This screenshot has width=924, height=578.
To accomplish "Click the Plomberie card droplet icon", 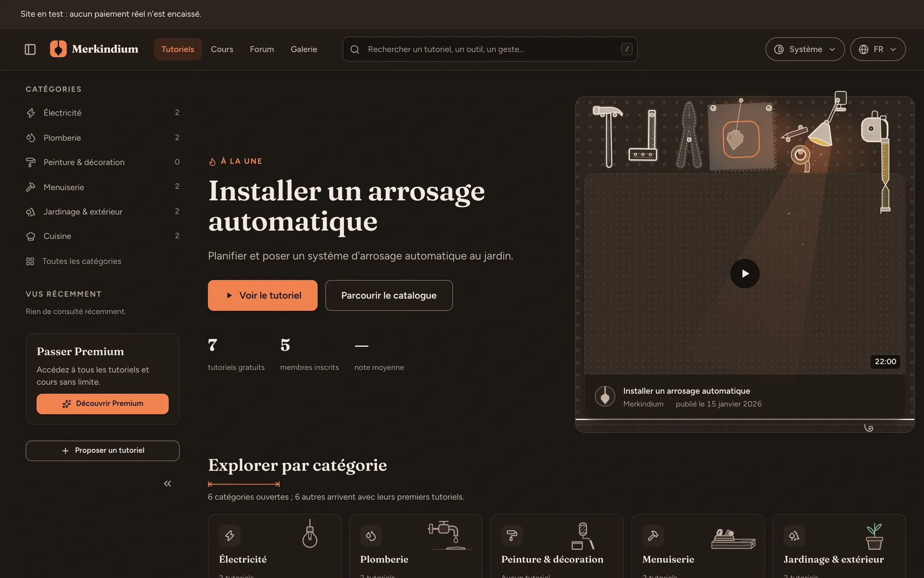I will pyautogui.click(x=371, y=536).
